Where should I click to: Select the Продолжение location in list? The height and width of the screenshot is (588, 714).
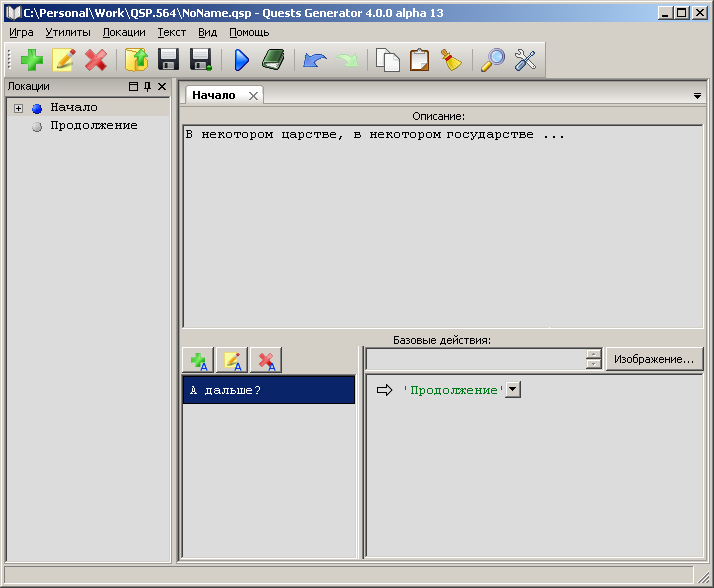tap(93, 126)
